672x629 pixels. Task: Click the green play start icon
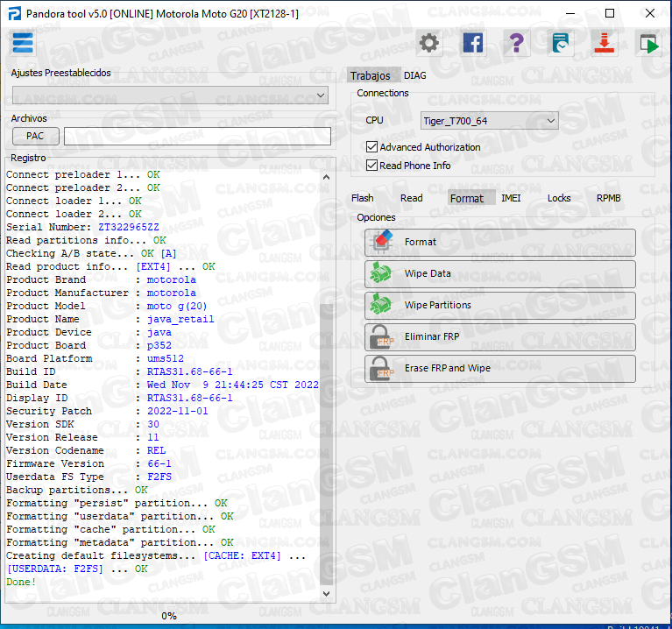648,43
